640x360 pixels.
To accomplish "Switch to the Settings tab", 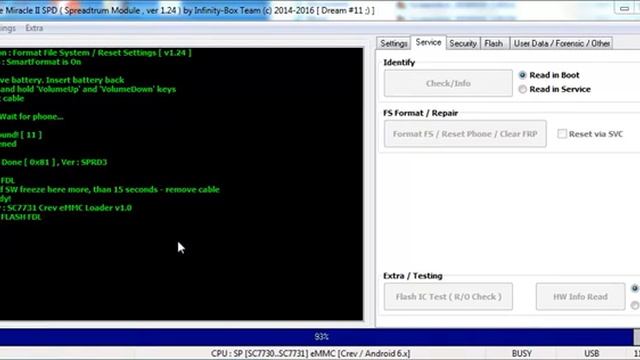I will (393, 43).
